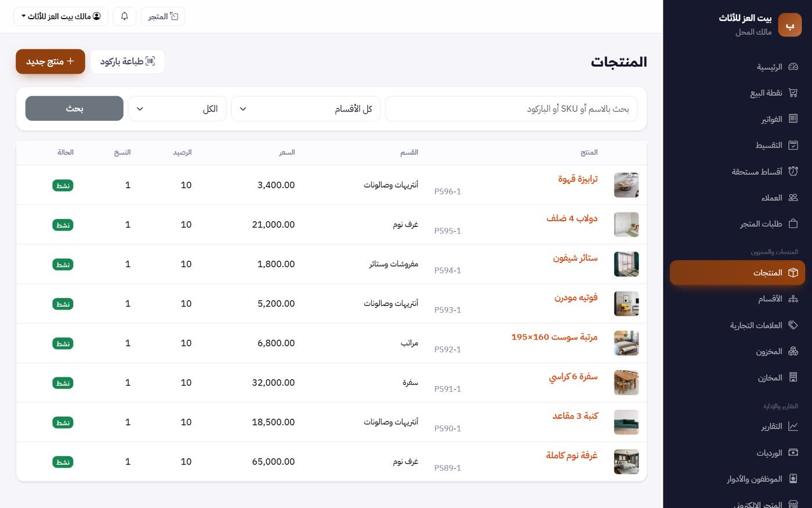The image size is (812, 508).
Task: Select the الأقسام categories icon
Action: (x=793, y=299)
